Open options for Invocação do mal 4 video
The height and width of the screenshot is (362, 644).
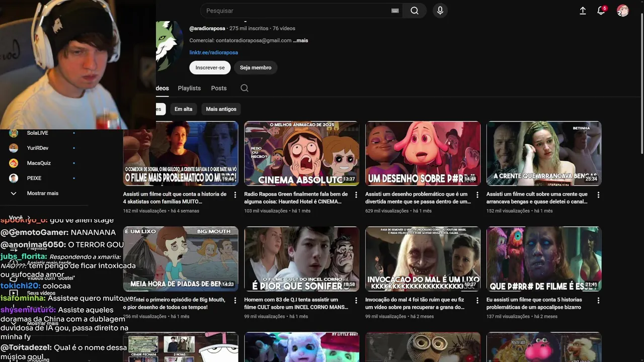tap(477, 300)
